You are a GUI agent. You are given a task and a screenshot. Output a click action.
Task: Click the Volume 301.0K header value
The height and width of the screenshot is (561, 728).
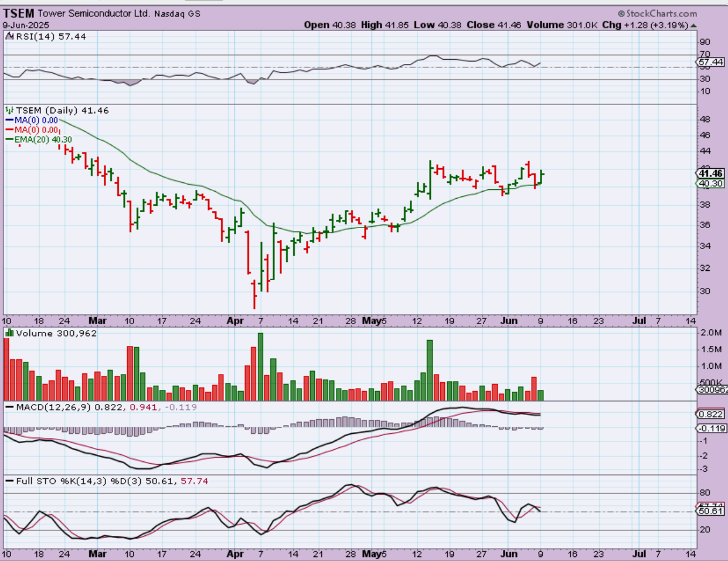click(x=562, y=25)
